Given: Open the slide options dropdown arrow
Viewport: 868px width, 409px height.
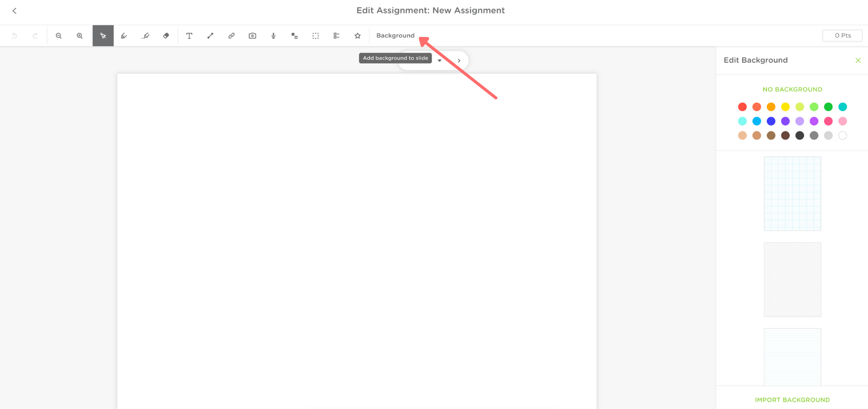Looking at the screenshot, I should tap(440, 60).
